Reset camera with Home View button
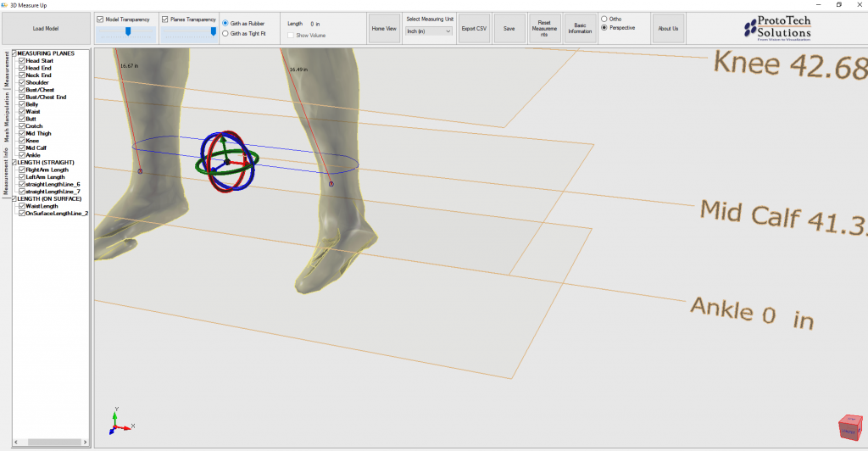Viewport: 868px width, 451px height. (x=384, y=28)
